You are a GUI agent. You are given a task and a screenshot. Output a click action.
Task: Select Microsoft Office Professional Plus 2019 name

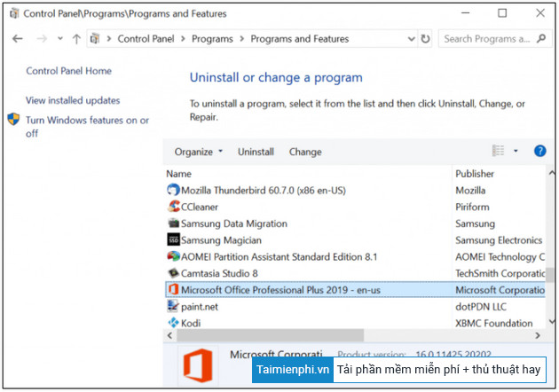(280, 290)
